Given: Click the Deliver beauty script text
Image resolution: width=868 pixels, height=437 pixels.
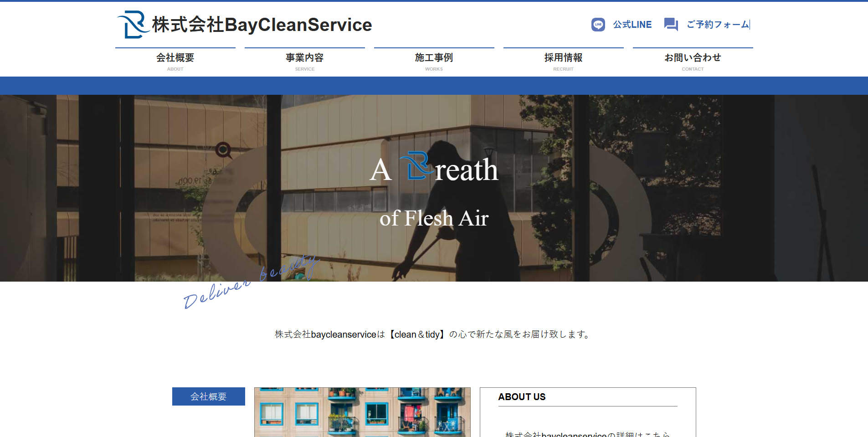Looking at the screenshot, I should tap(251, 283).
